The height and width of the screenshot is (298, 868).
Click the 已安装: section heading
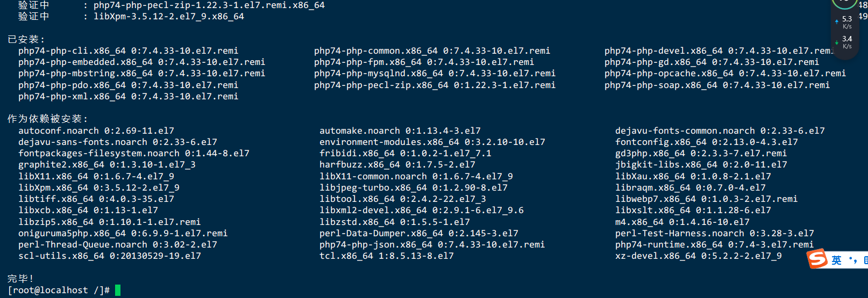(x=26, y=39)
